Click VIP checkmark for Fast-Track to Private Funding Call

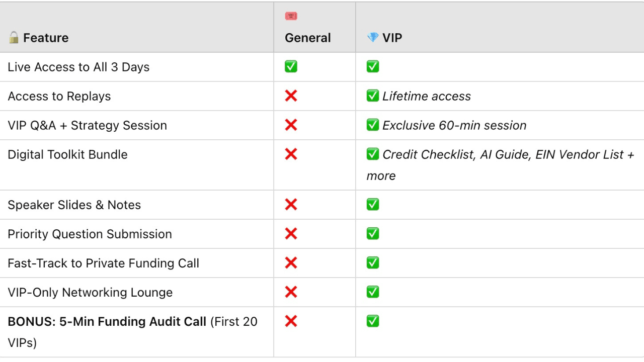point(372,263)
